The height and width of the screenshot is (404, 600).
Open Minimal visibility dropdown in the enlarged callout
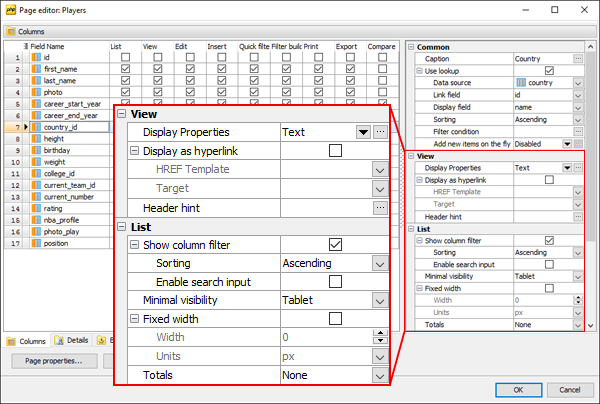tap(380, 300)
